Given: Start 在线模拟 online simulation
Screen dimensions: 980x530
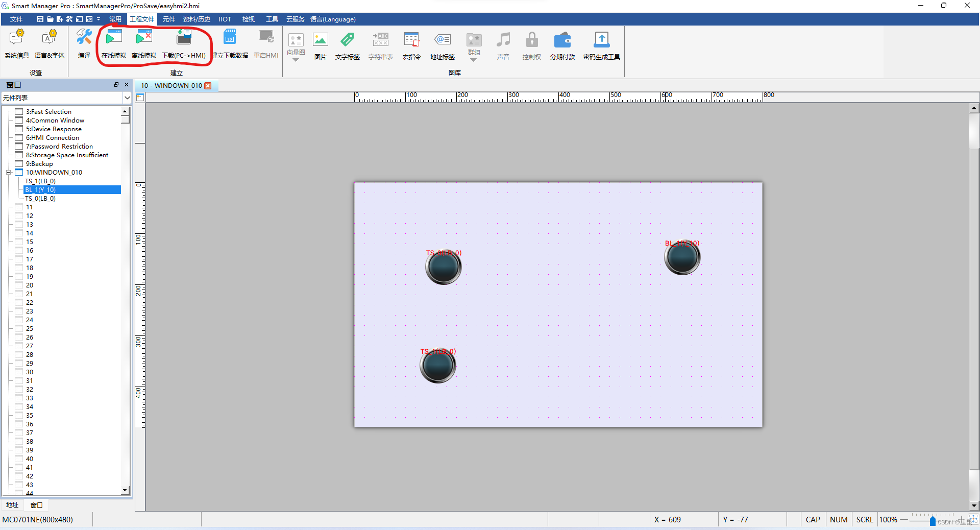Looking at the screenshot, I should (x=114, y=44).
